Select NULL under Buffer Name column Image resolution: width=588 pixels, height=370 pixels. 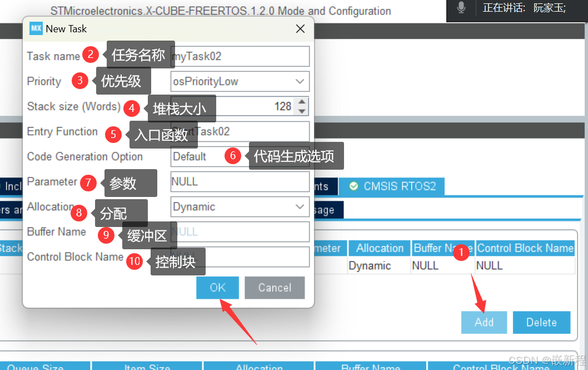[443, 266]
